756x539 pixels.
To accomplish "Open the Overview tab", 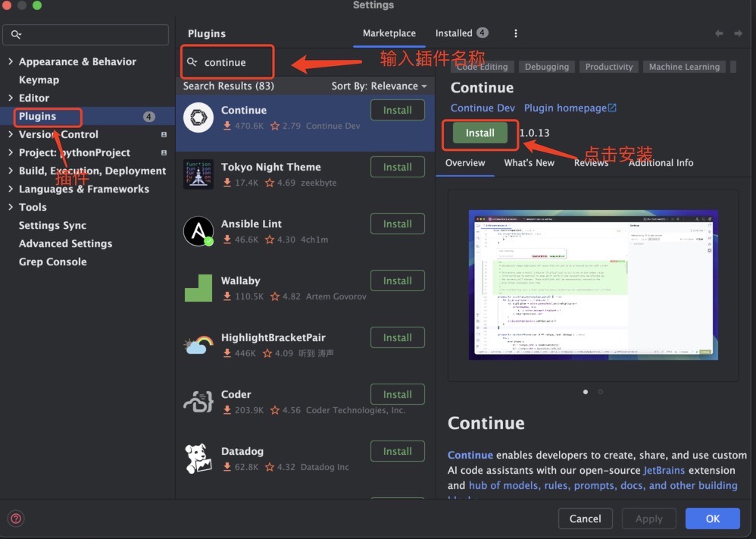I will pos(465,163).
